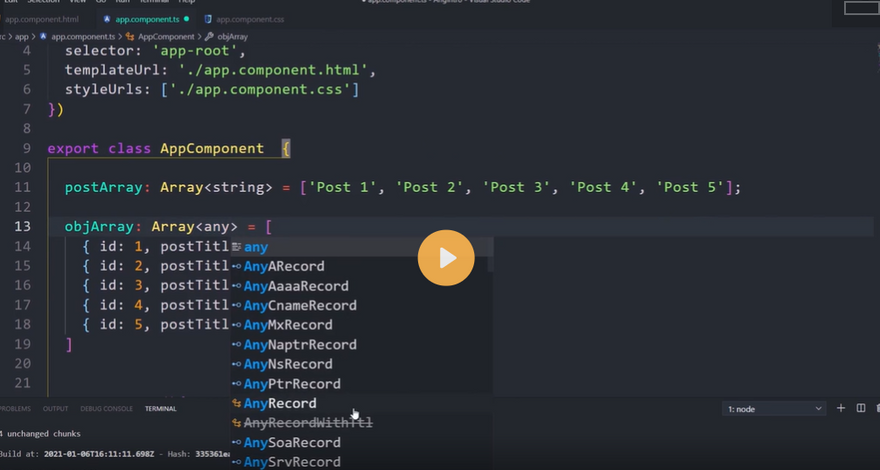
Task: Pick AnyARecord from the suggestion list
Action: point(362,266)
